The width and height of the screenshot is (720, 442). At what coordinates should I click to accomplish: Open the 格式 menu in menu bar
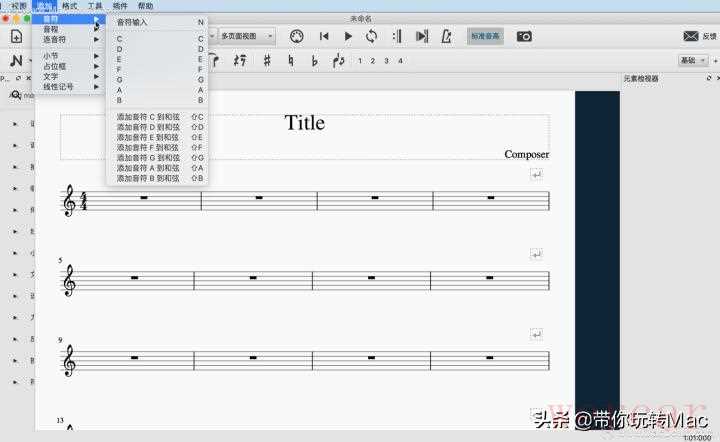(x=69, y=6)
